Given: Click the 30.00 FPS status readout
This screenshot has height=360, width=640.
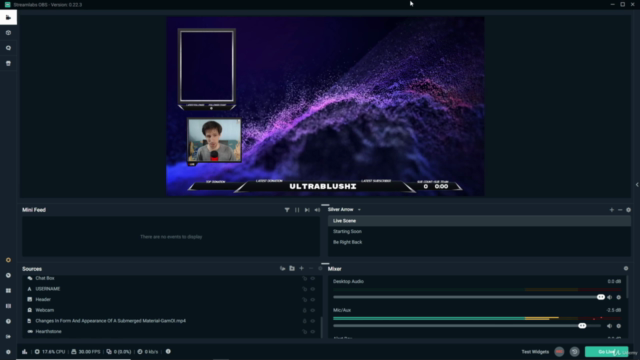Looking at the screenshot, I should click(86, 351).
